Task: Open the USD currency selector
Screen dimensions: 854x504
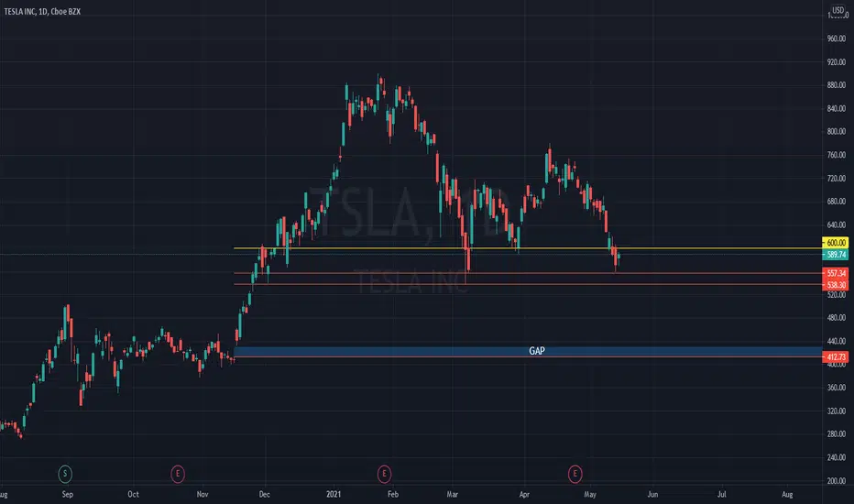Action: pyautogui.click(x=838, y=10)
